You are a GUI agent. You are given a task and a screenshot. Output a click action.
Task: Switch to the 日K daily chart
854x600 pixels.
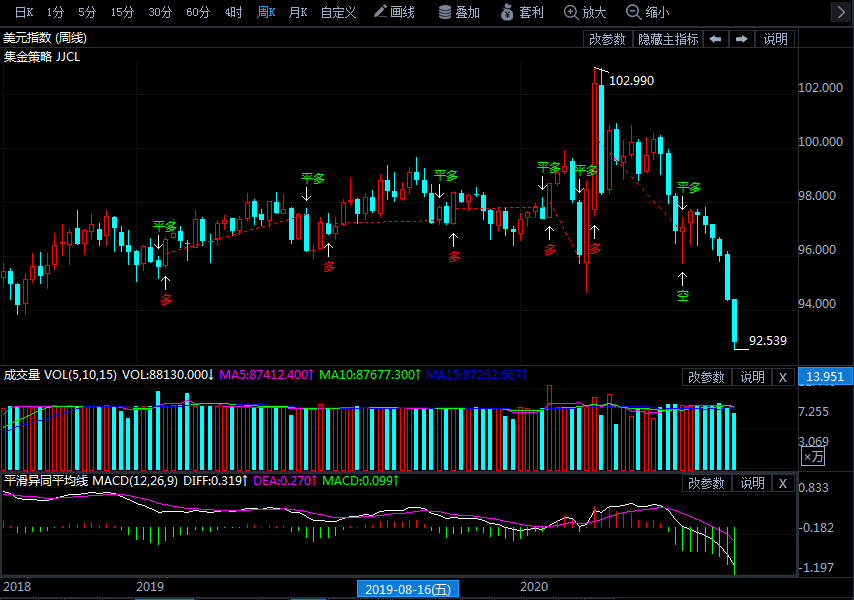[22, 12]
